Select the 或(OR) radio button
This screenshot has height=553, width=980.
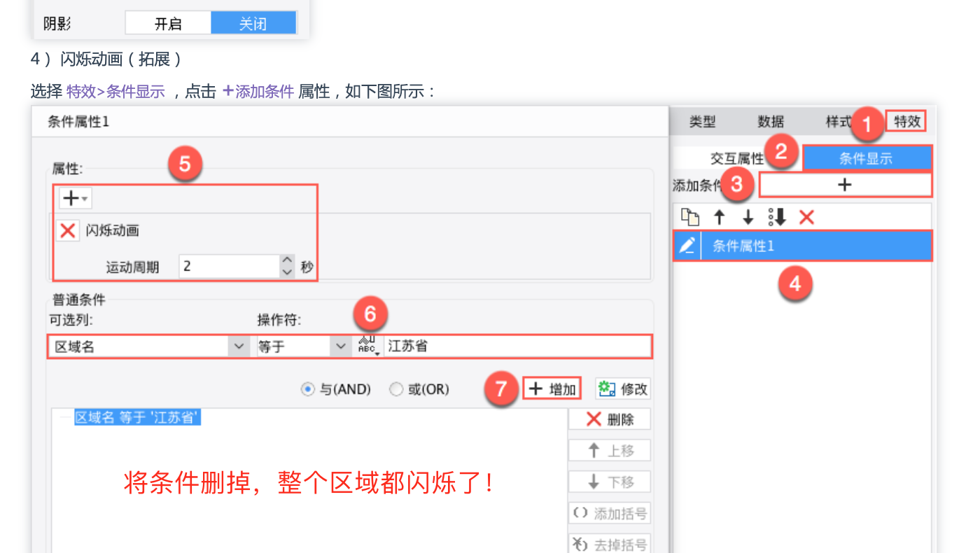(x=396, y=389)
